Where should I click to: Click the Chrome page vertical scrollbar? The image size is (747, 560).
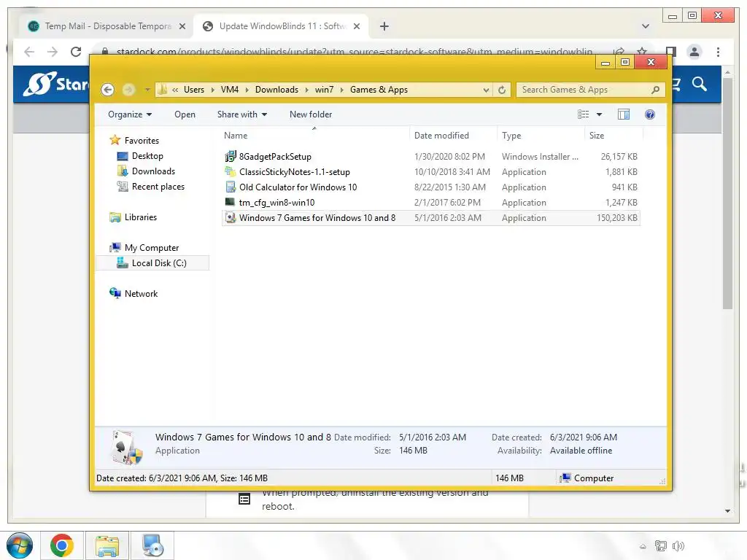727,194
